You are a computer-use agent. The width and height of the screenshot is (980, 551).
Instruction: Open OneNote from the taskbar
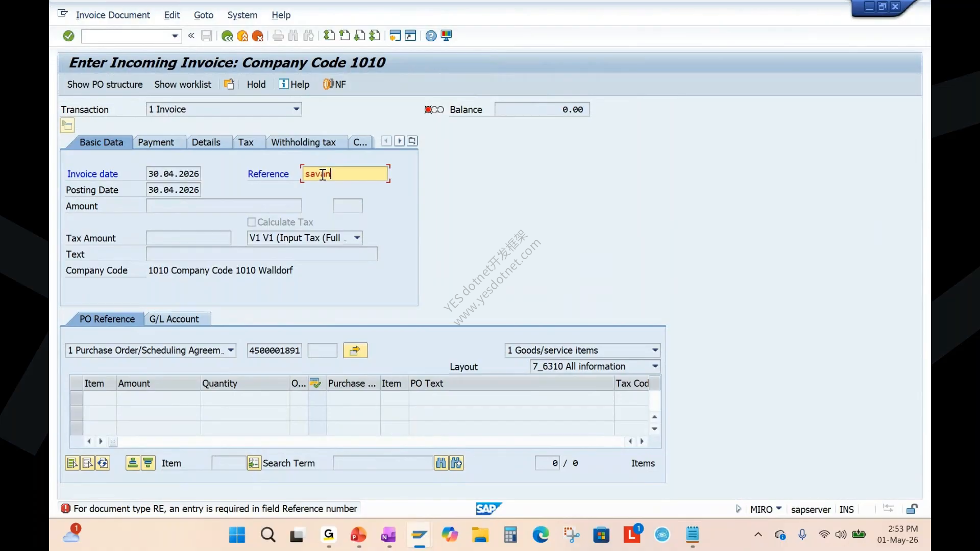point(388,535)
